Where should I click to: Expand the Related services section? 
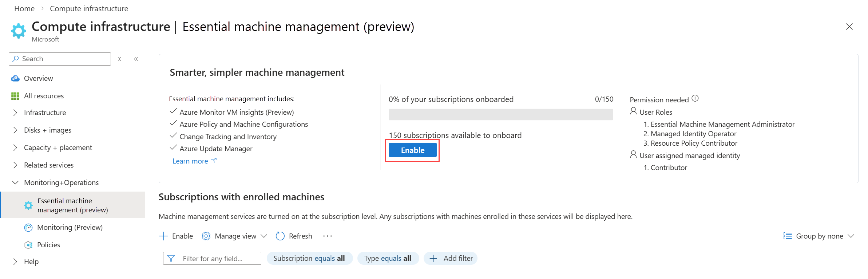pos(15,165)
